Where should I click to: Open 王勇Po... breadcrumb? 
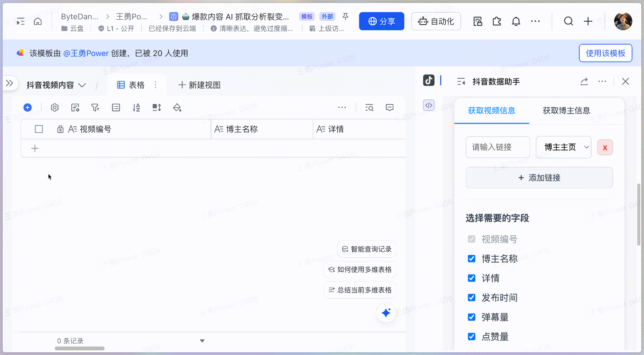131,17
